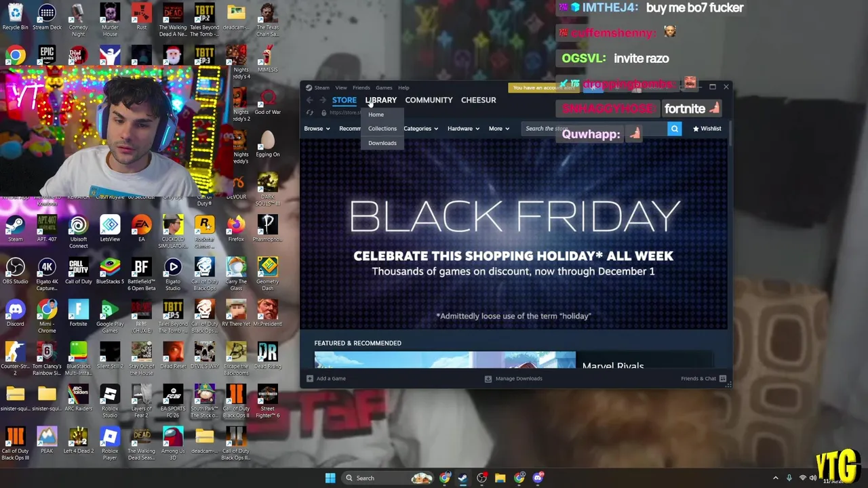Open the ARC Raiders desktop shortcut

[78, 398]
